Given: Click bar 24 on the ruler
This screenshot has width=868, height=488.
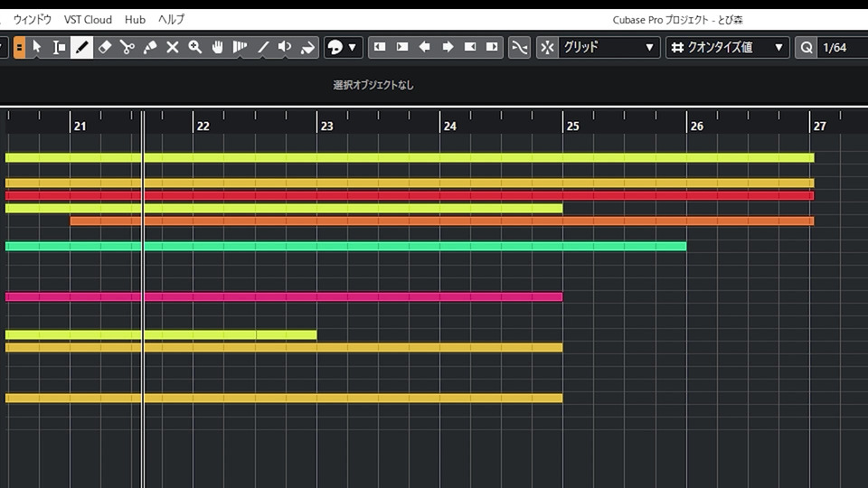Looking at the screenshot, I should pyautogui.click(x=450, y=127).
